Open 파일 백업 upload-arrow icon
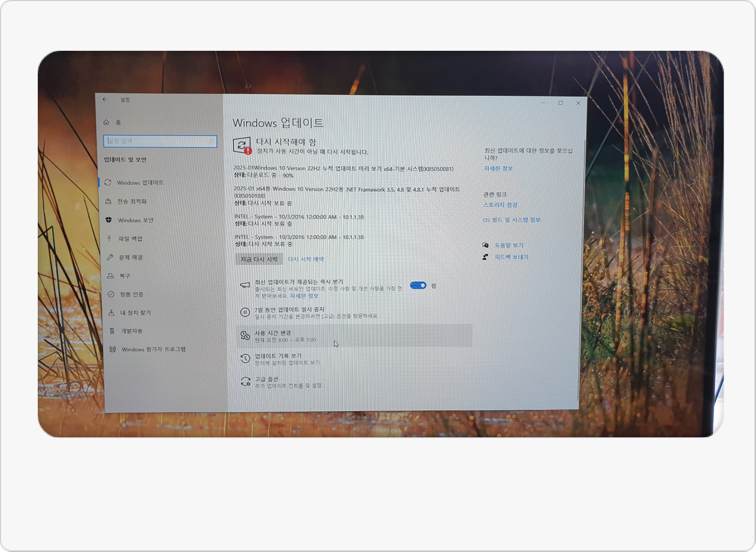 click(x=109, y=239)
